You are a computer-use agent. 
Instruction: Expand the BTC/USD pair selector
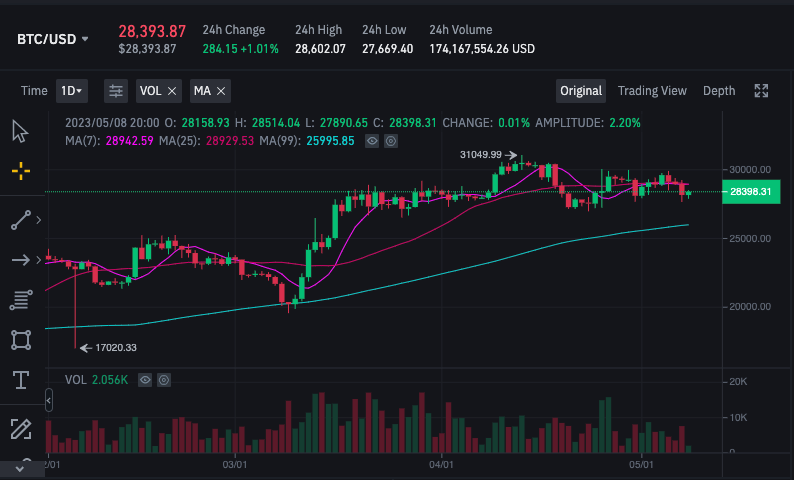52,39
